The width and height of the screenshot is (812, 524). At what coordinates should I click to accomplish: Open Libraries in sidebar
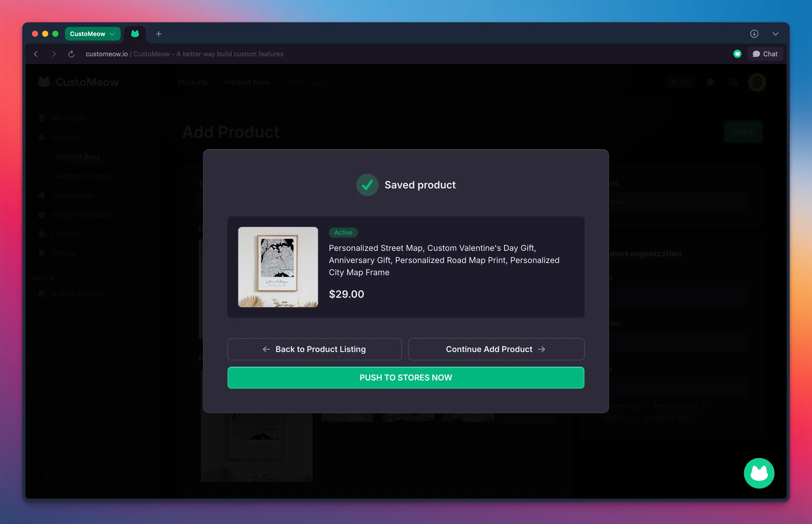(x=66, y=234)
